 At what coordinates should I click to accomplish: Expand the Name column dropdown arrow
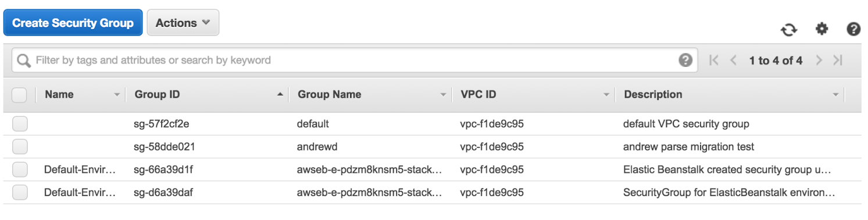click(117, 95)
